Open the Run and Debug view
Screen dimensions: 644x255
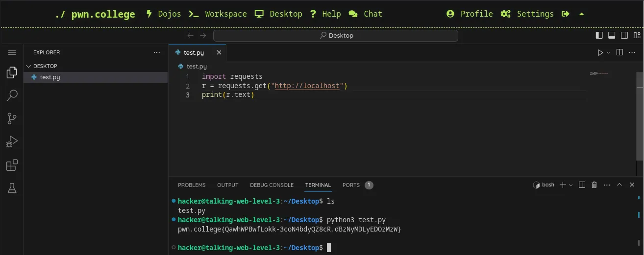point(12,142)
